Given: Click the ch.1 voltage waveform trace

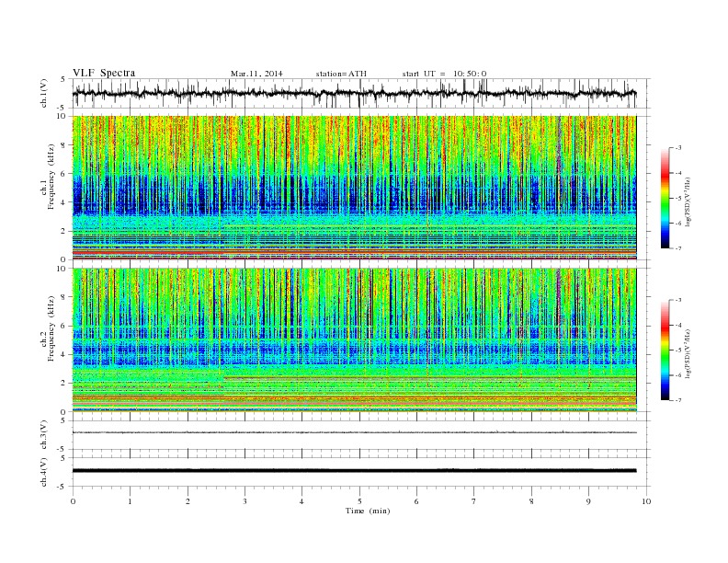Looking at the screenshot, I should coord(354,93).
